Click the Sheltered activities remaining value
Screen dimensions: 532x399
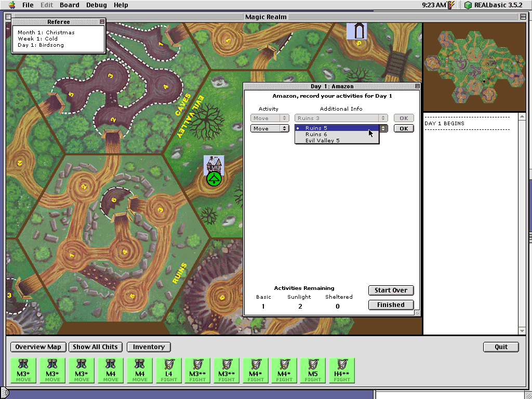pos(338,307)
